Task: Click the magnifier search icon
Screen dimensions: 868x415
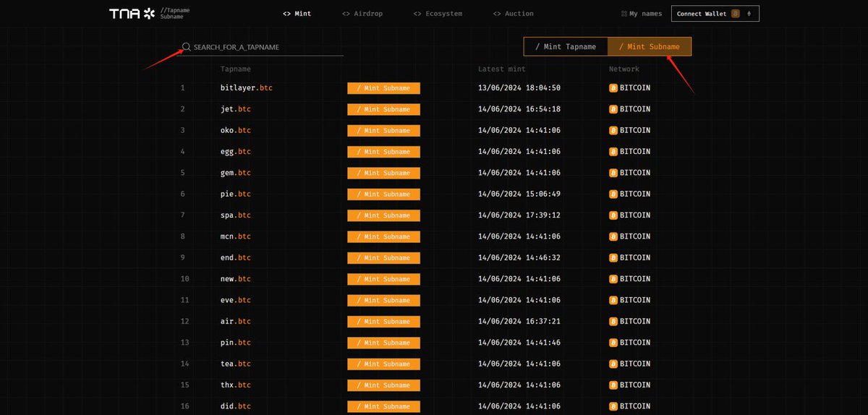Action: point(187,47)
